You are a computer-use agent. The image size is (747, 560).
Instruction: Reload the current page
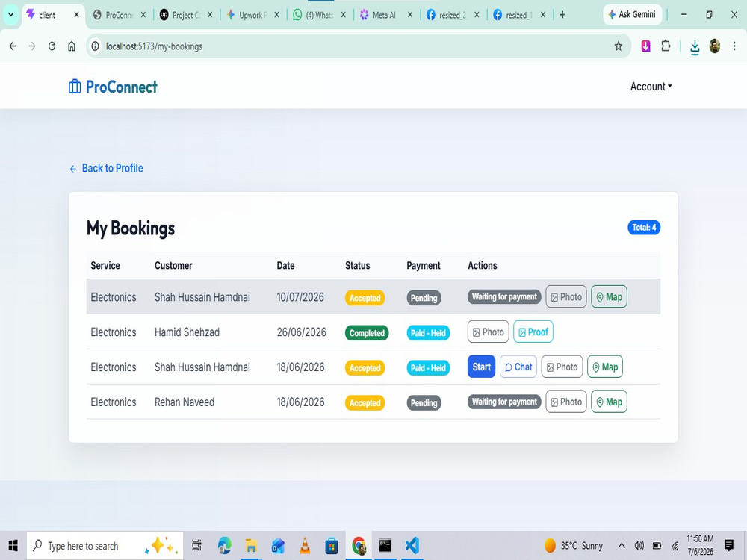[52, 46]
